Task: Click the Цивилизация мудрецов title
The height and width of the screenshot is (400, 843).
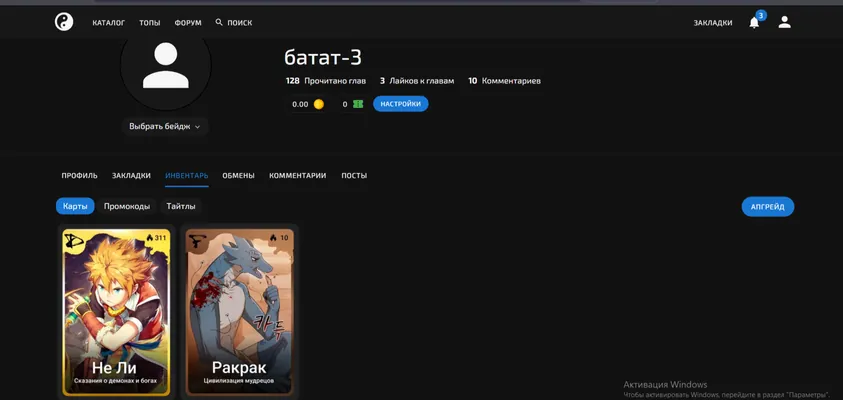Action: coord(239,381)
